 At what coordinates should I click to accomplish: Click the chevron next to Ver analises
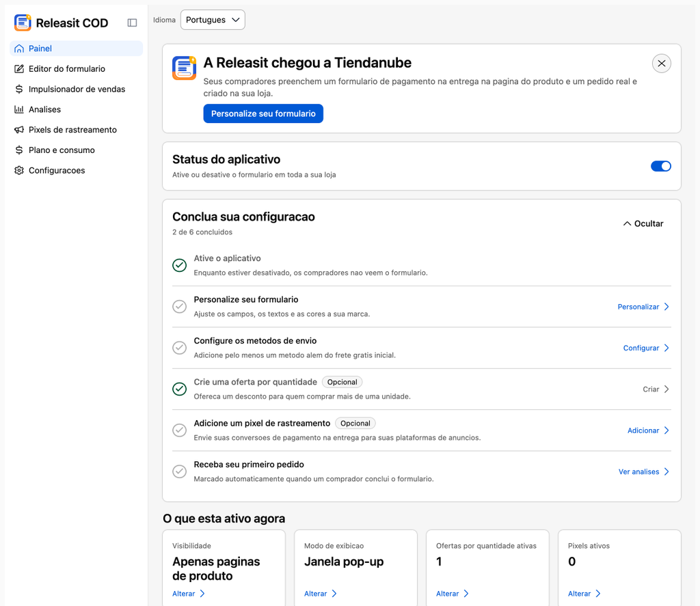tap(667, 471)
